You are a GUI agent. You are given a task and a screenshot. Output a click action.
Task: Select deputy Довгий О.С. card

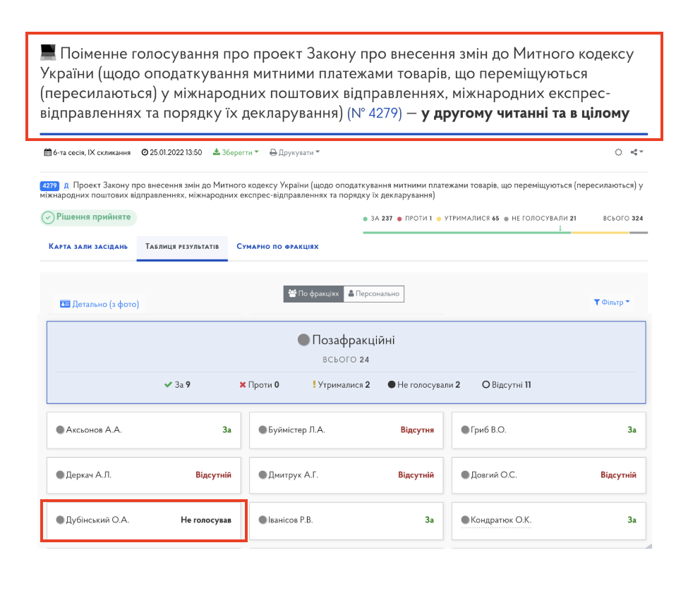pos(549,475)
